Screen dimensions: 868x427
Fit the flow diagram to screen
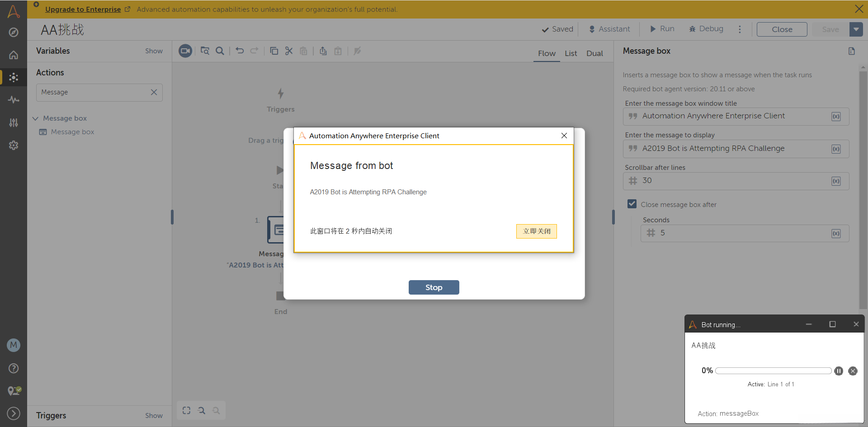click(x=186, y=410)
